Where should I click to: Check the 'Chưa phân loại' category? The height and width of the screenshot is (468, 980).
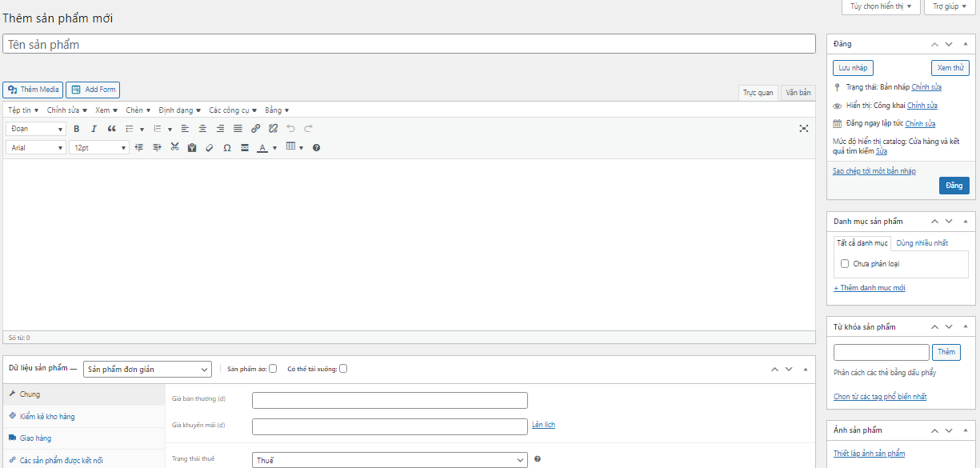tap(845, 264)
